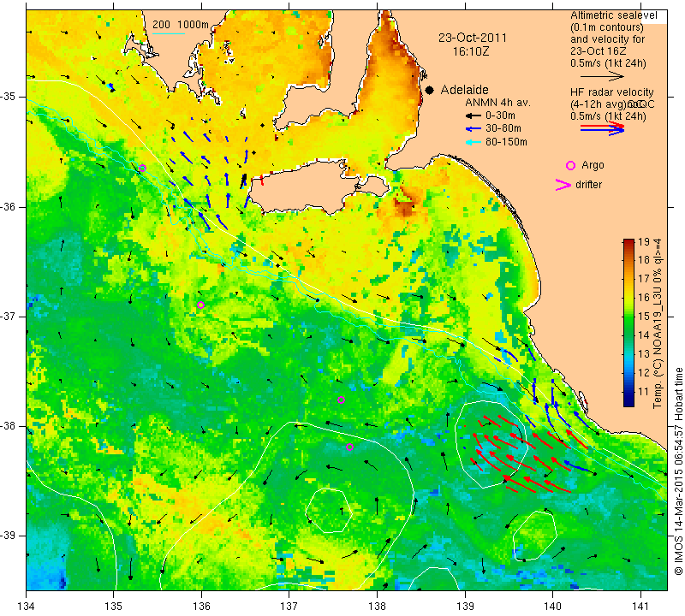Click the '16:10Z' time text
The image size is (685, 616).
pyautogui.click(x=471, y=51)
